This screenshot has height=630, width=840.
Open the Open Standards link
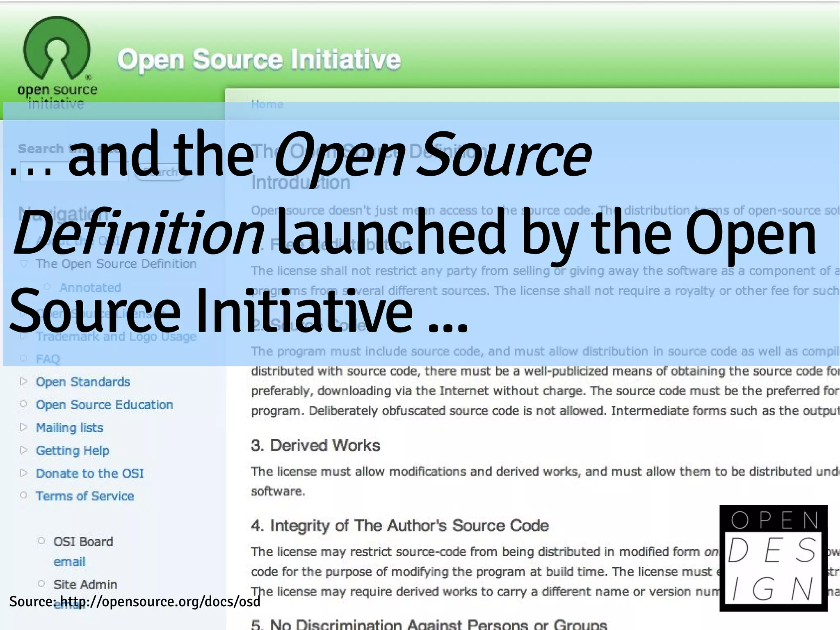coord(83,382)
